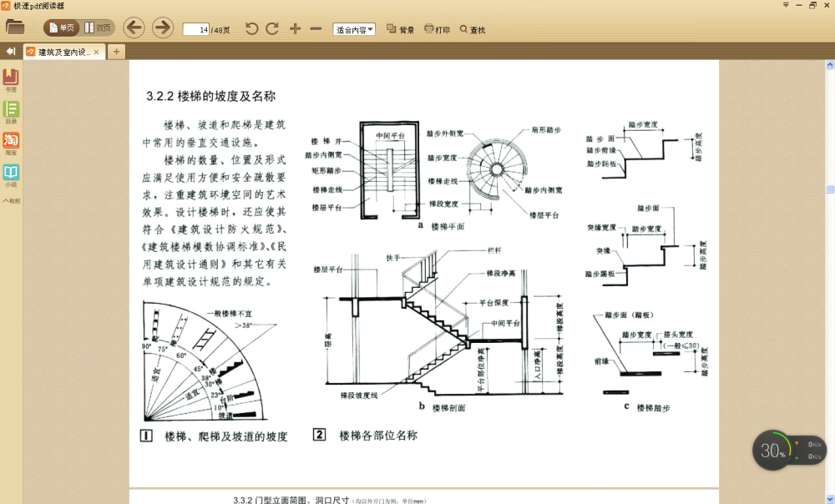Restore the window with the restore button

pos(812,5)
